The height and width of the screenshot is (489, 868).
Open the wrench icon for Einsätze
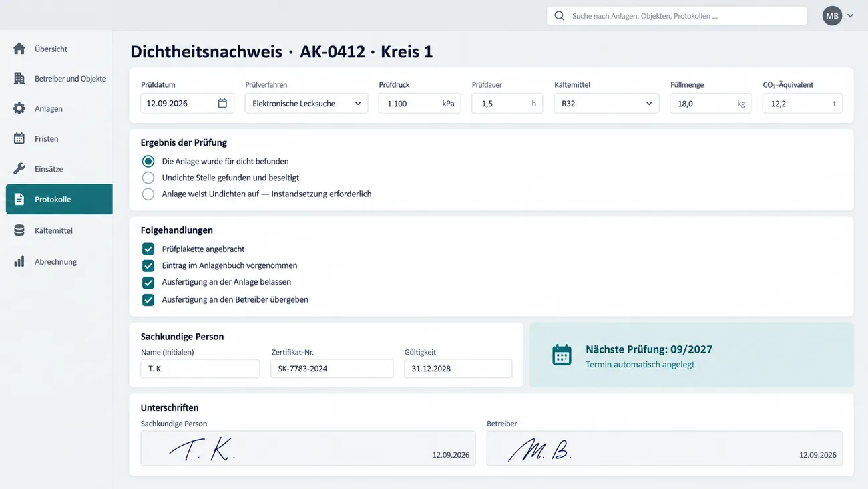(x=19, y=168)
